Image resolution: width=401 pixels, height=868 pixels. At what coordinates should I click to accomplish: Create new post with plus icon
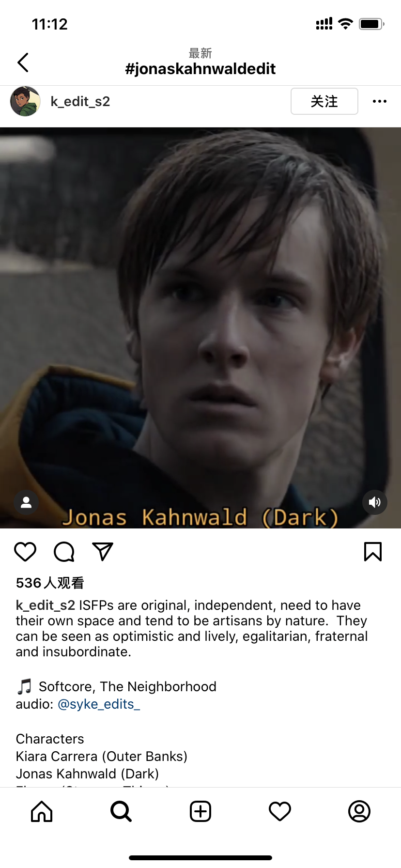point(200,811)
